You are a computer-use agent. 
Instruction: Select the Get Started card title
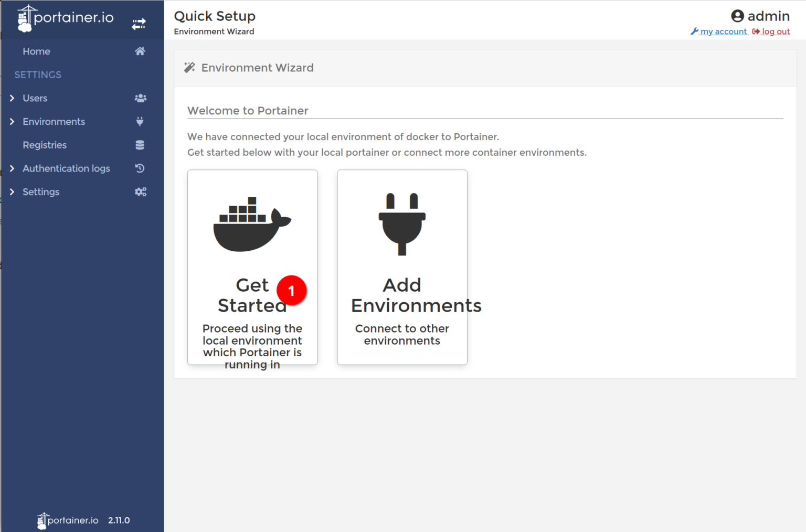(x=252, y=295)
